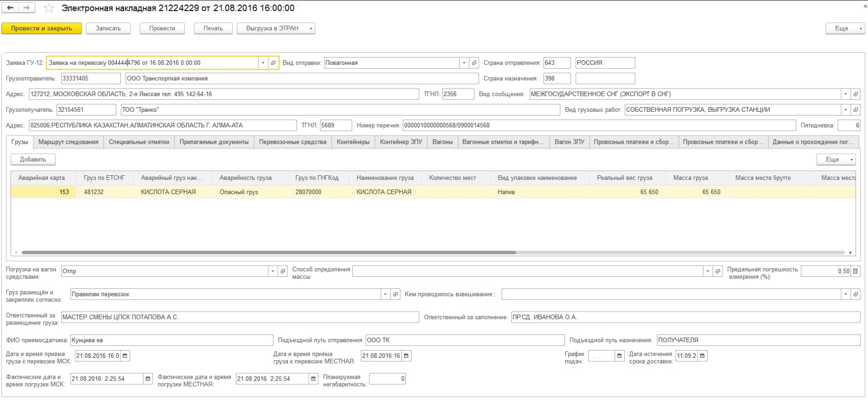Open the Выгрузка в ЭТРАН dropdown button
Screen dimensions: 868x402
point(276,29)
